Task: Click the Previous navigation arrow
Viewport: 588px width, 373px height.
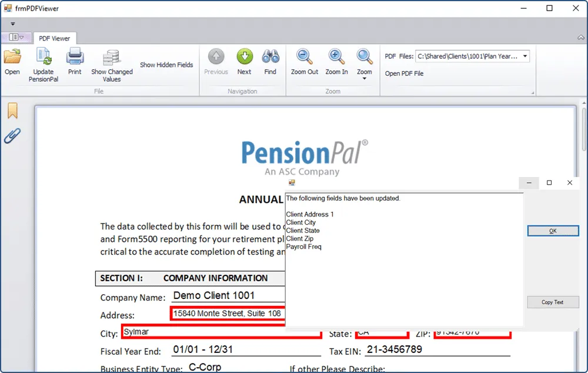Action: pyautogui.click(x=216, y=57)
